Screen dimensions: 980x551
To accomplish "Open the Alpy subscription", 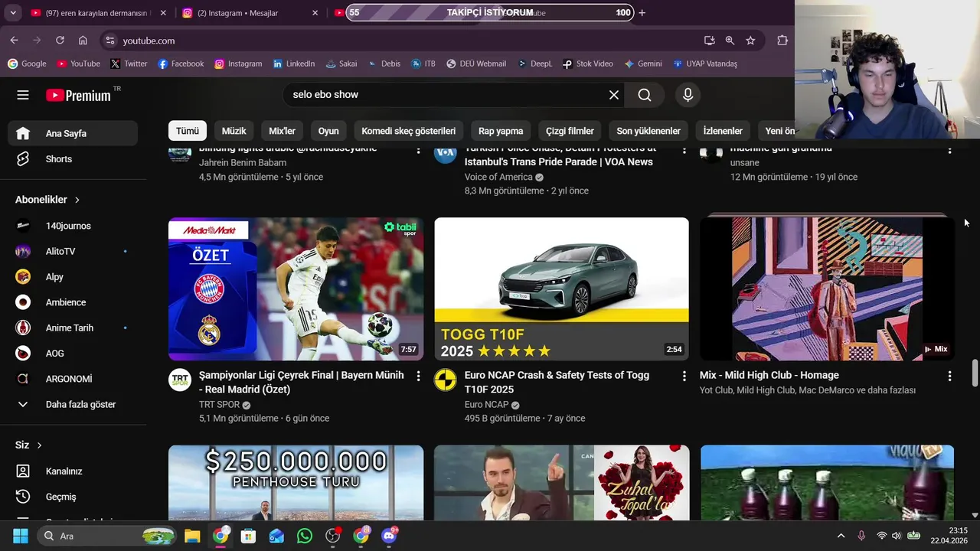I will click(73, 277).
